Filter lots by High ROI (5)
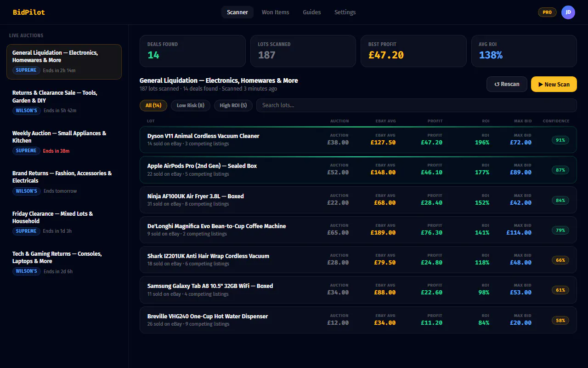The width and height of the screenshot is (588, 368). [x=233, y=105]
